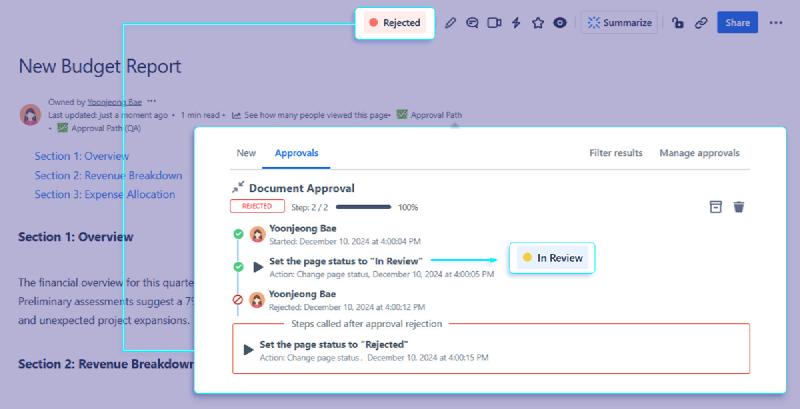
Task: Click play arrow of In Review action
Action: tap(258, 267)
